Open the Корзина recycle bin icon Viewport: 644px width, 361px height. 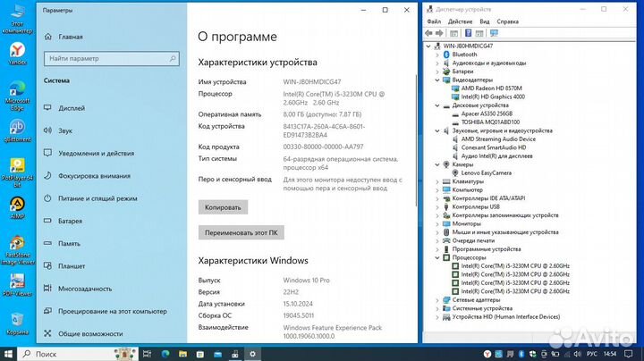17,323
